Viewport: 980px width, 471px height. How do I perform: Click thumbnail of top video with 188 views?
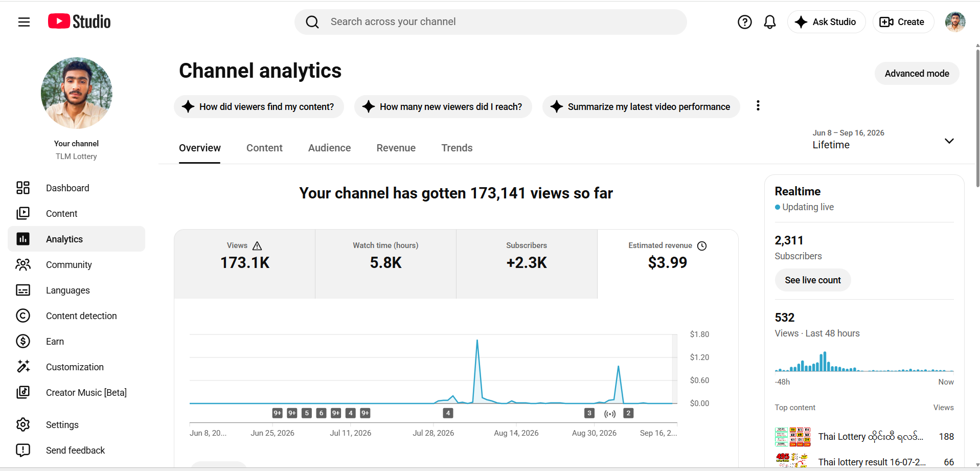(x=793, y=437)
